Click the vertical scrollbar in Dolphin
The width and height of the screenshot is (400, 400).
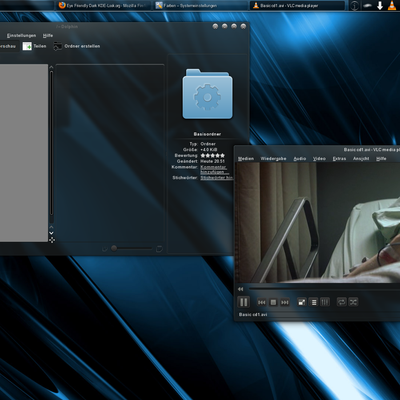51,143
